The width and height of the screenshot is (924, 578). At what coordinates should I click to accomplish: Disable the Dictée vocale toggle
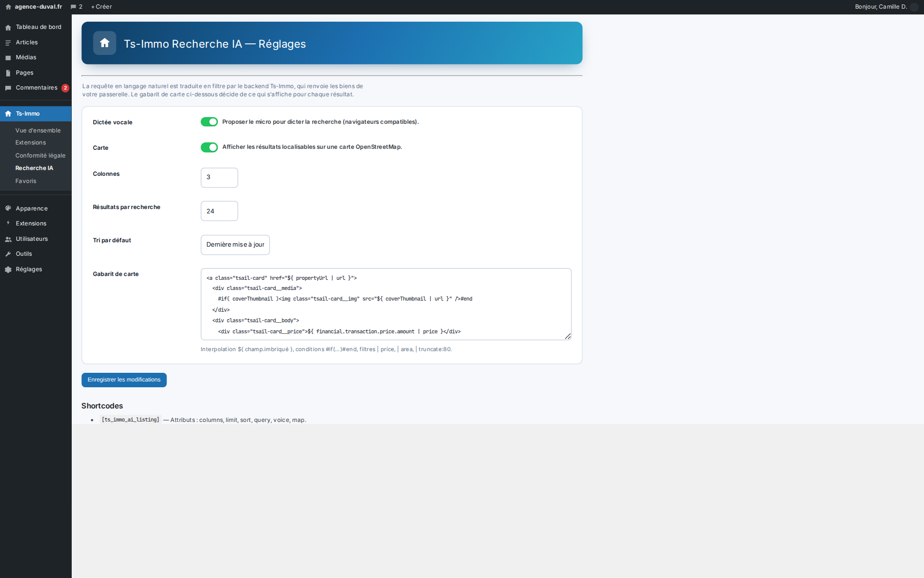point(209,122)
